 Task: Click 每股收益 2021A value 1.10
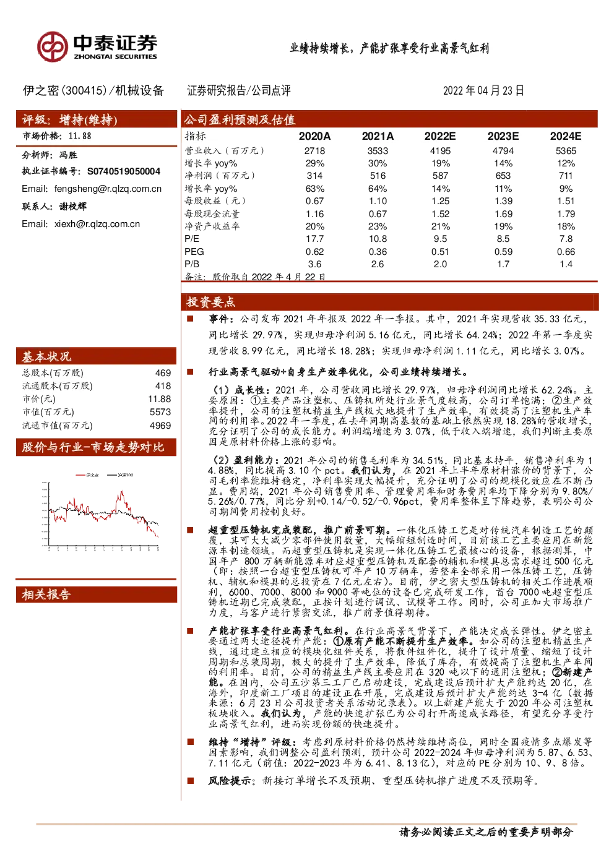pyautogui.click(x=378, y=201)
